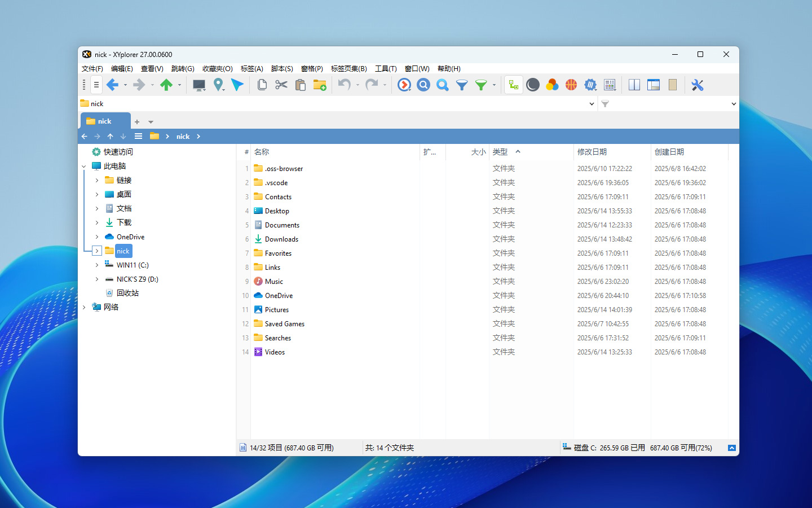Click the Undo curved arrow icon
Image resolution: width=812 pixels, height=508 pixels.
click(345, 85)
